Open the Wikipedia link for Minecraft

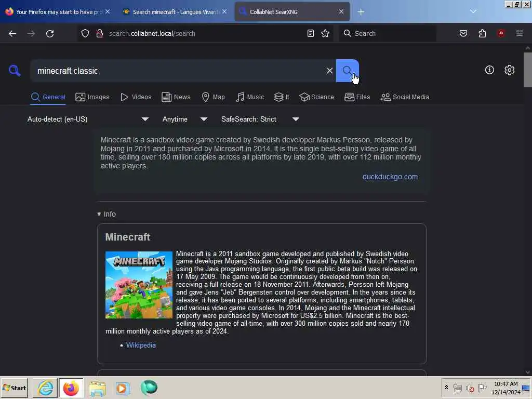(x=141, y=345)
